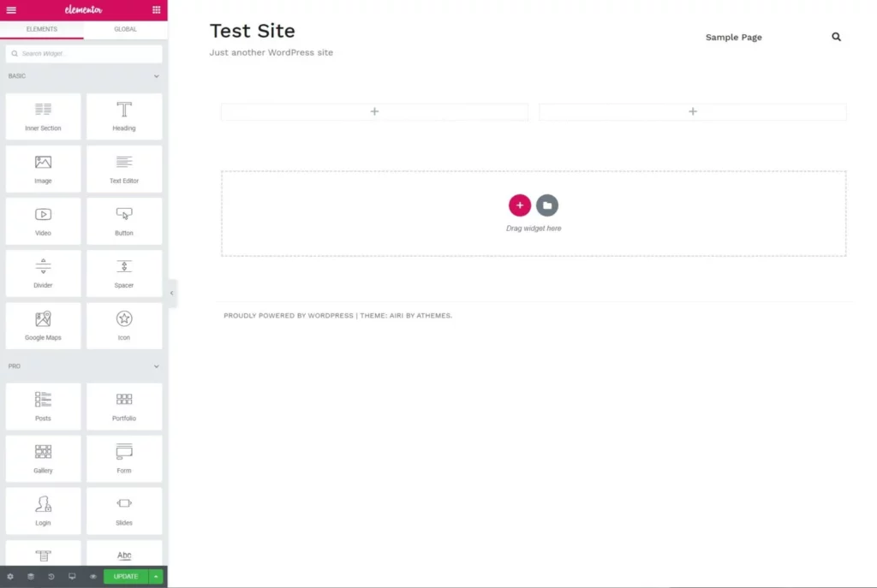
Task: Pick the Video widget
Action: tap(43, 221)
